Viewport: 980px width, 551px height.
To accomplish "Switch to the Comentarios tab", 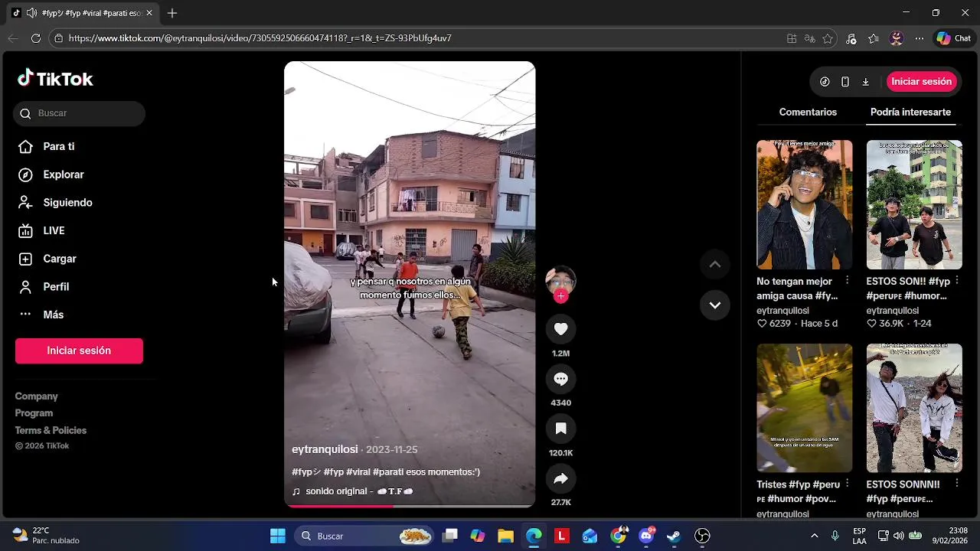I will click(808, 112).
